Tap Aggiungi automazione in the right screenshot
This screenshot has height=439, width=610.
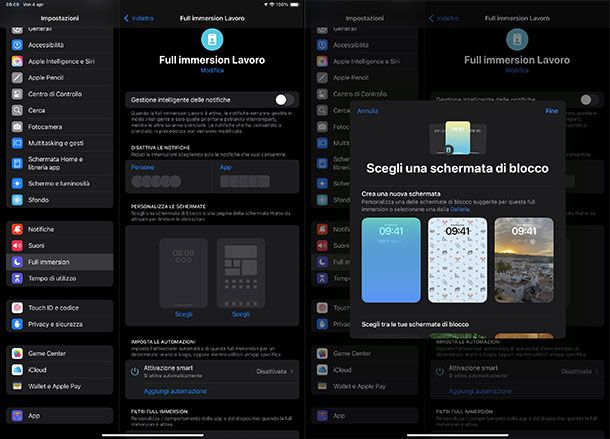coord(480,391)
